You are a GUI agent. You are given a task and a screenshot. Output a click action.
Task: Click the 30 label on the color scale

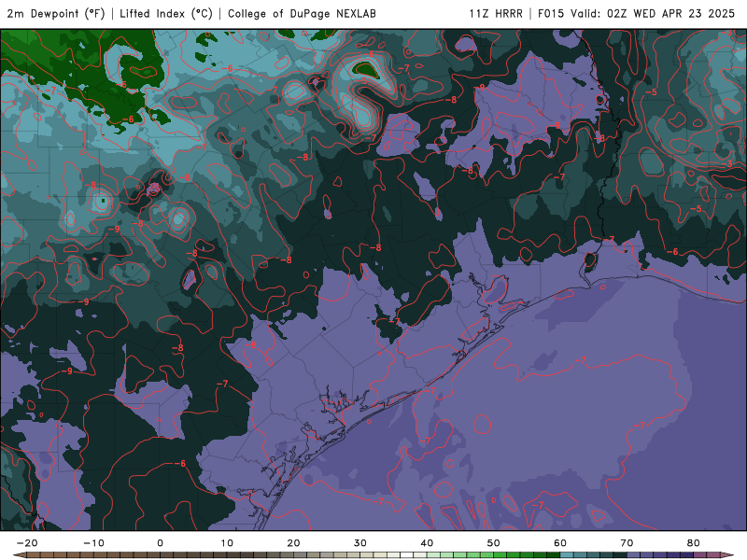coord(360,543)
